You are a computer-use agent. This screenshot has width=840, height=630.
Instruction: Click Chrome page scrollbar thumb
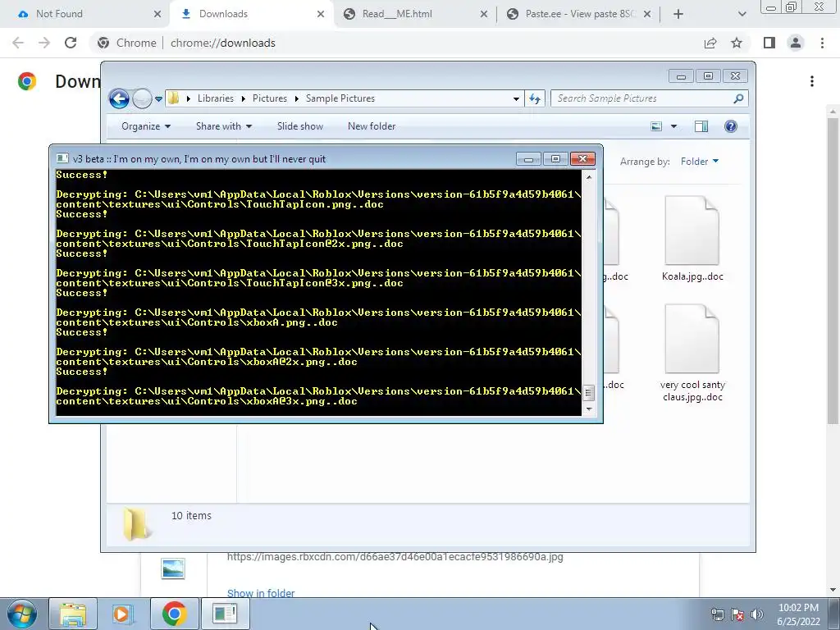point(833,271)
